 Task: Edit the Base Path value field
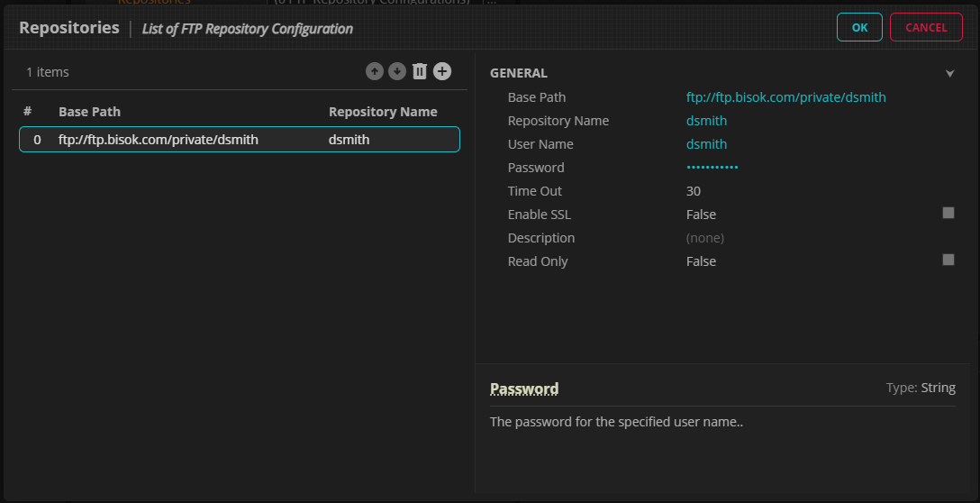coord(786,97)
